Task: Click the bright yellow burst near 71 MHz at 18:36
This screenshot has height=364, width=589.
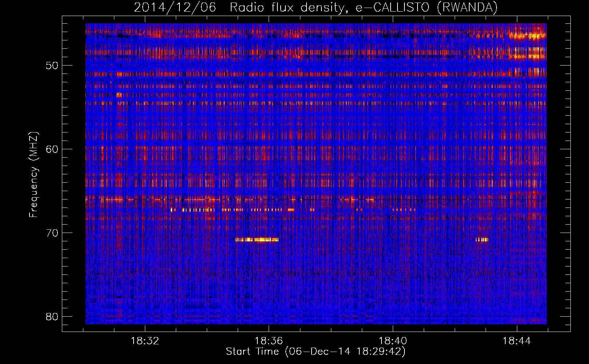Action: tap(257, 240)
